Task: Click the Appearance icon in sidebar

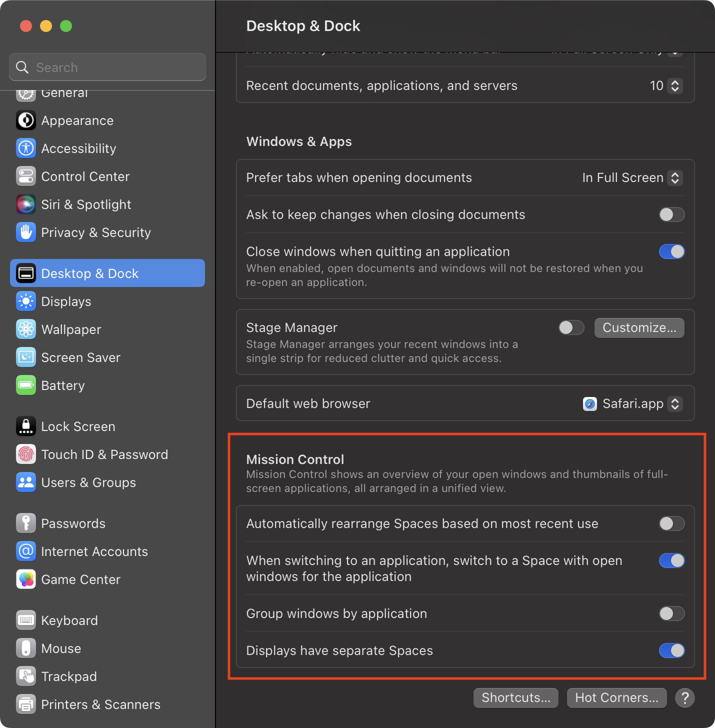Action: coord(26,120)
